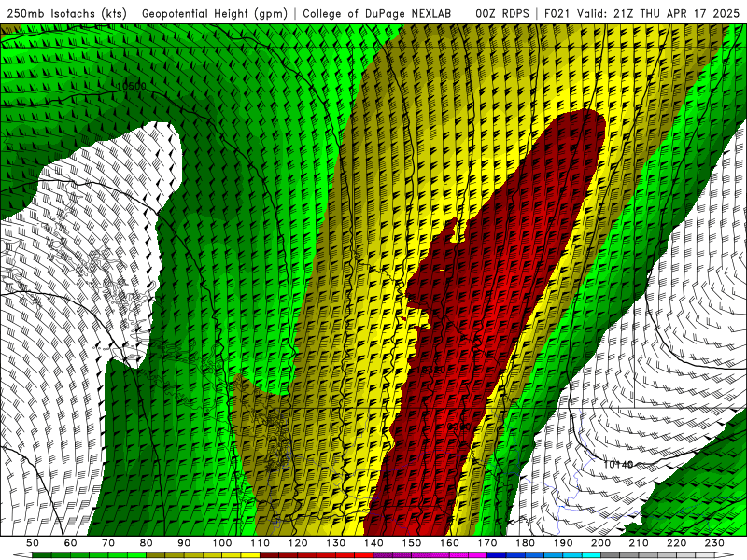
Task: Click the colorbar's left end arrow
Action: click(22, 555)
